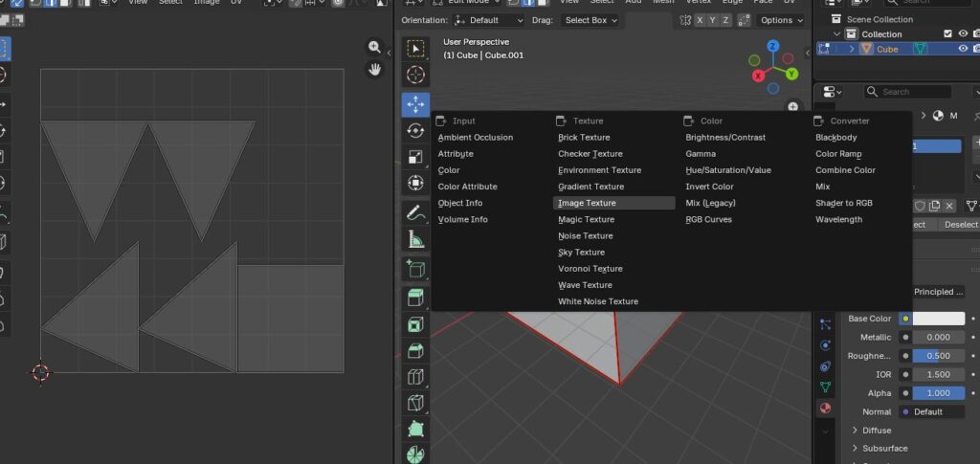Pick the 3D Cursor tool in the viewport toolbar
This screenshot has height=464, width=980.
coord(415,76)
